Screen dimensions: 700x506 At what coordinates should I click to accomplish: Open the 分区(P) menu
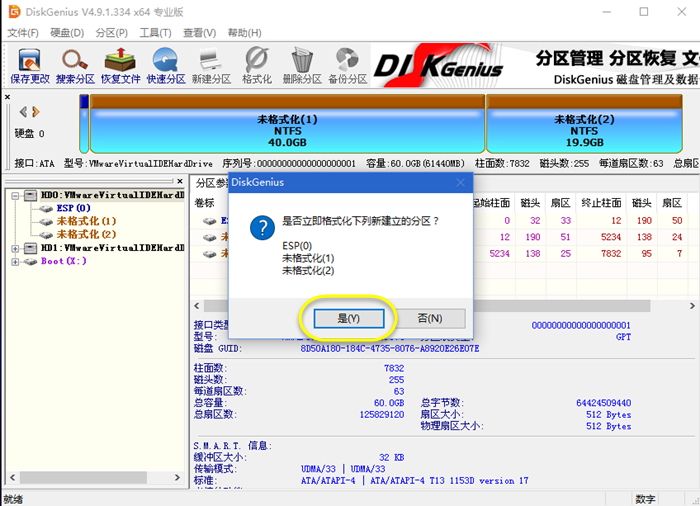pyautogui.click(x=111, y=33)
